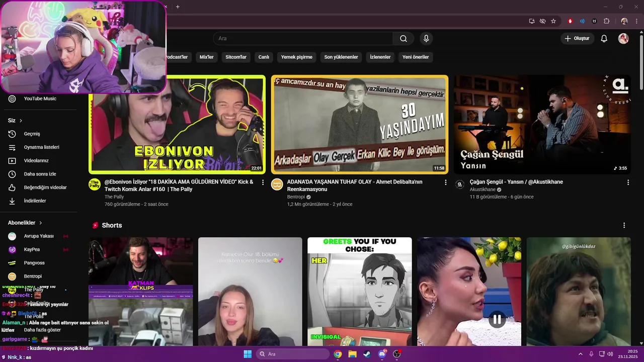
Task: Open the Extensions puzzle-piece menu
Action: (x=606, y=21)
